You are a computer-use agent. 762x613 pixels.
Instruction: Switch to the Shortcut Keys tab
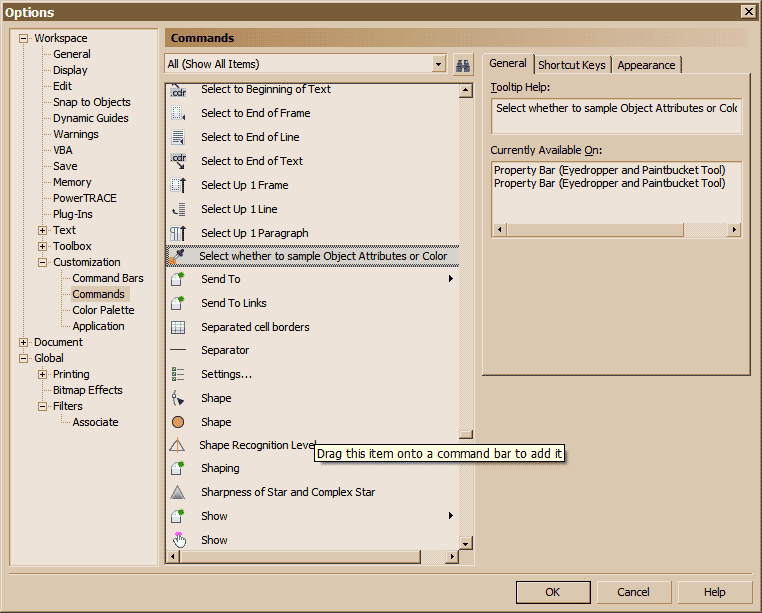coord(572,65)
